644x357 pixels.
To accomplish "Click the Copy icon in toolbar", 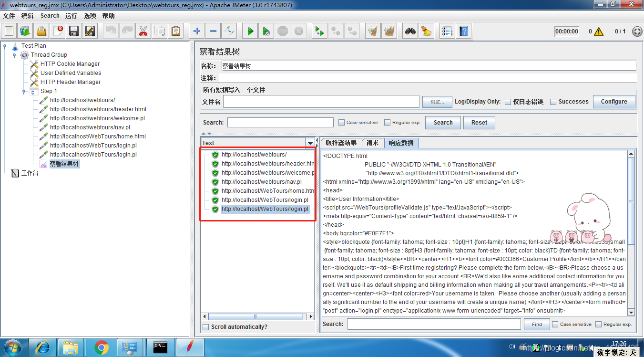I will coord(159,31).
